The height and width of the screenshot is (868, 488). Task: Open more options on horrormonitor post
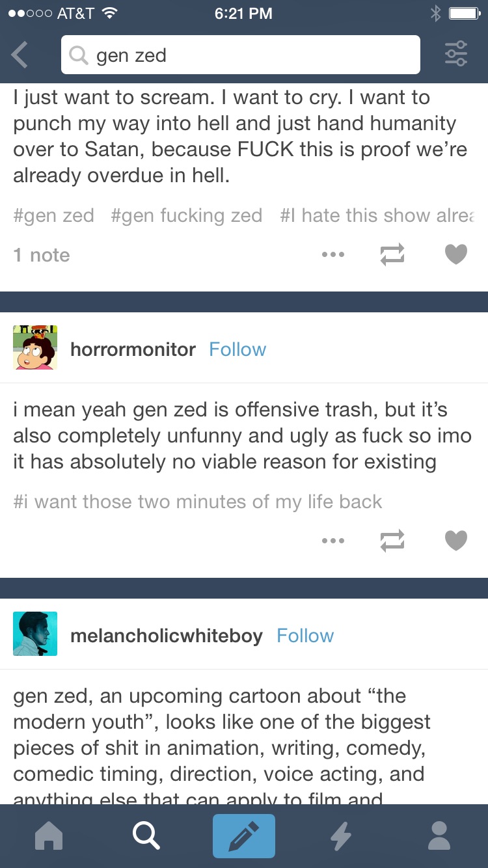point(333,541)
